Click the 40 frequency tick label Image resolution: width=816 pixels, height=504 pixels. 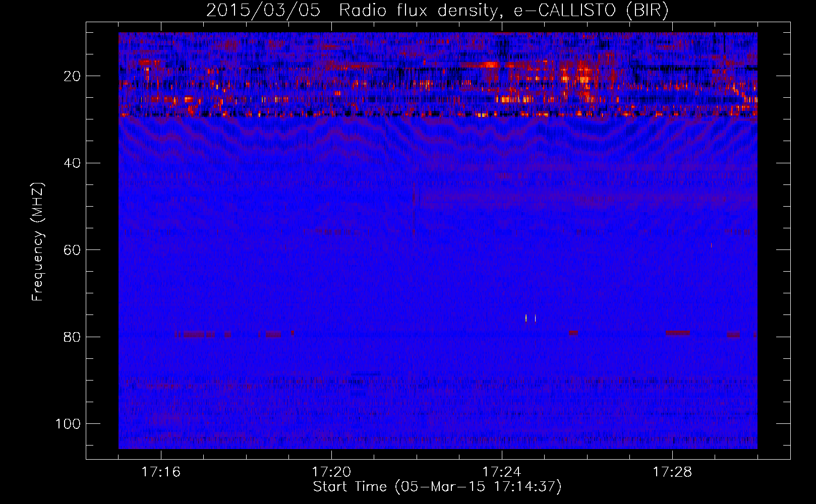(73, 163)
